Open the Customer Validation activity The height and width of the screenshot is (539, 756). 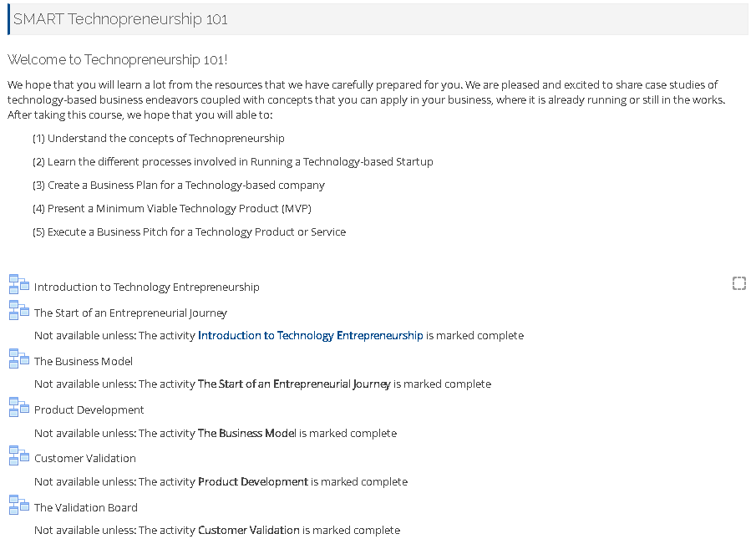85,458
